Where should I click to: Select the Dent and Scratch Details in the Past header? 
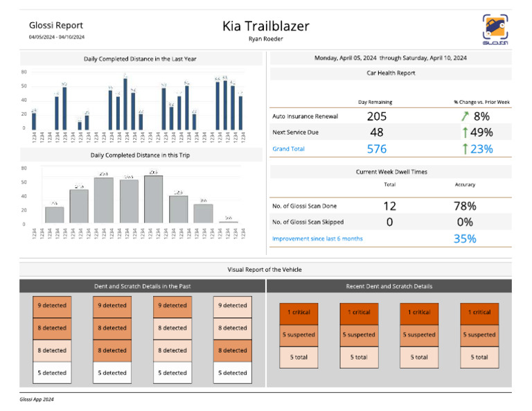142,286
